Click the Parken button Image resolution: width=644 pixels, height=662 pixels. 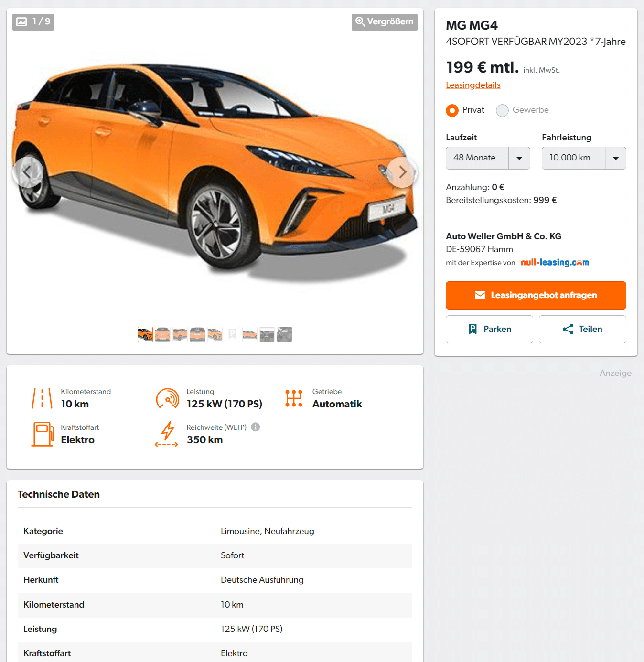(x=489, y=329)
